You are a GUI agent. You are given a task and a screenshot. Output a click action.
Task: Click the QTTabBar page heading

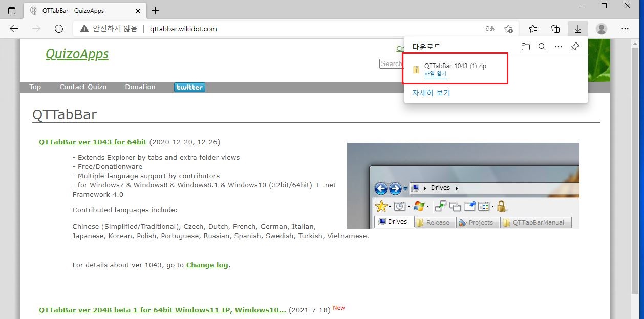tap(65, 114)
